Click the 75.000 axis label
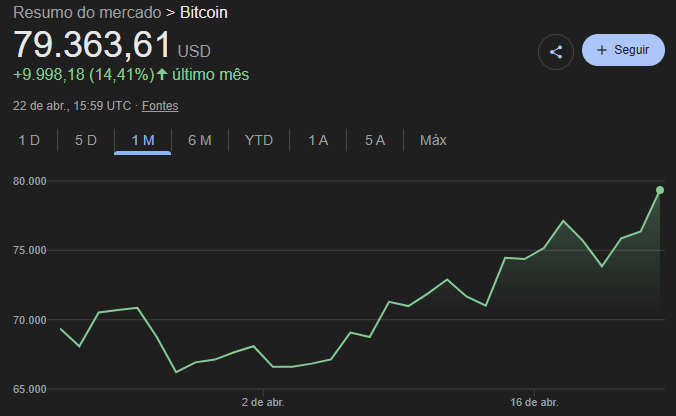This screenshot has height=416, width=676. [30, 250]
